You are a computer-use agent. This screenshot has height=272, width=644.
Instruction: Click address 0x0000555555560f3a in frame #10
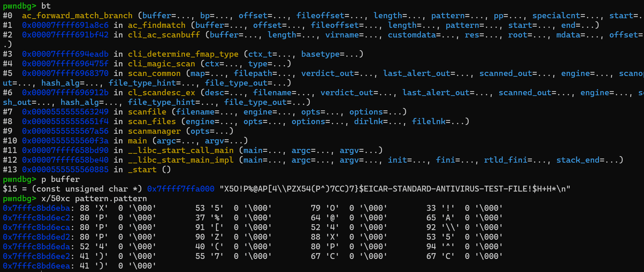coord(65,141)
